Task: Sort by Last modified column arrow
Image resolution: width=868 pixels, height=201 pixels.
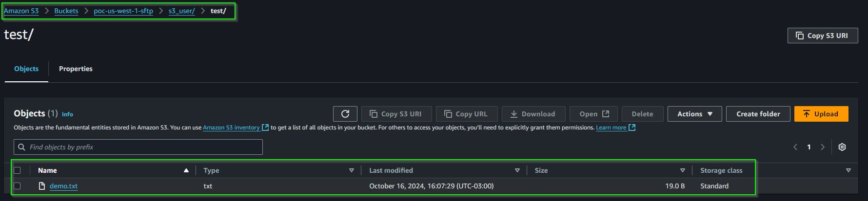Action: pos(517,170)
